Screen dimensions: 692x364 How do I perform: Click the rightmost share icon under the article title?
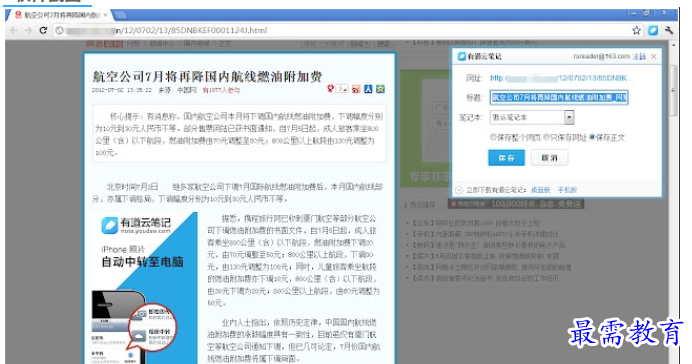(380, 89)
